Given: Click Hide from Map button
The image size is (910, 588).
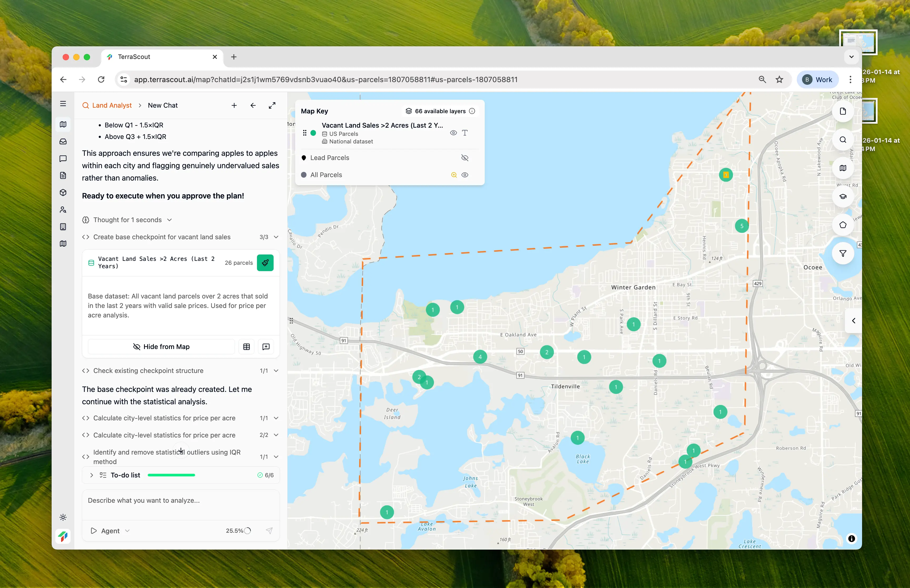Looking at the screenshot, I should pyautogui.click(x=161, y=347).
